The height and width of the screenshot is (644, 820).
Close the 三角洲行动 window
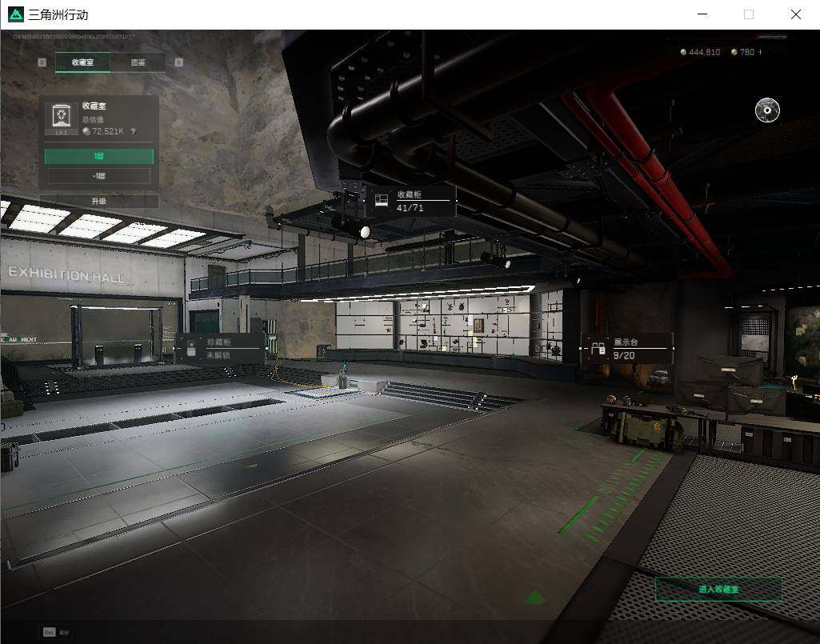(796, 14)
